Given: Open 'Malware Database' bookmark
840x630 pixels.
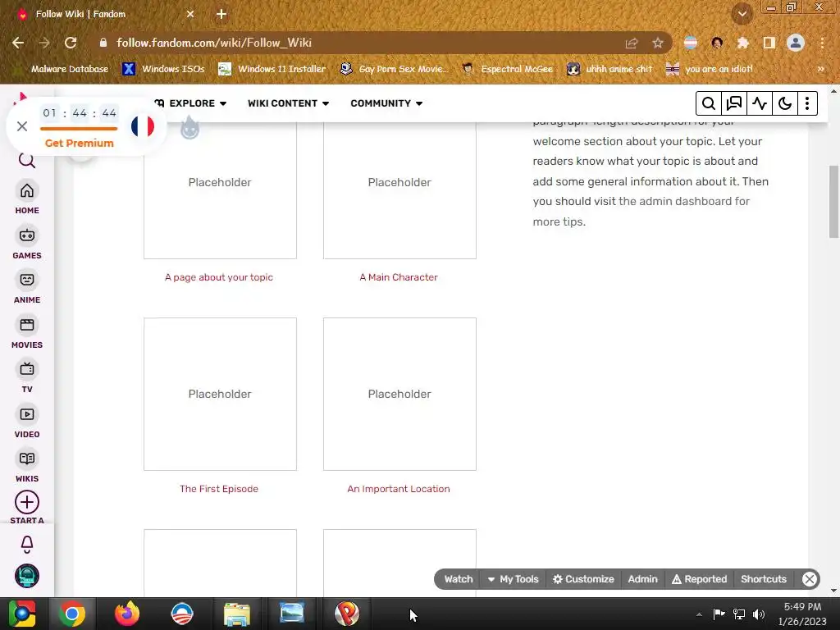Looking at the screenshot, I should pyautogui.click(x=63, y=69).
